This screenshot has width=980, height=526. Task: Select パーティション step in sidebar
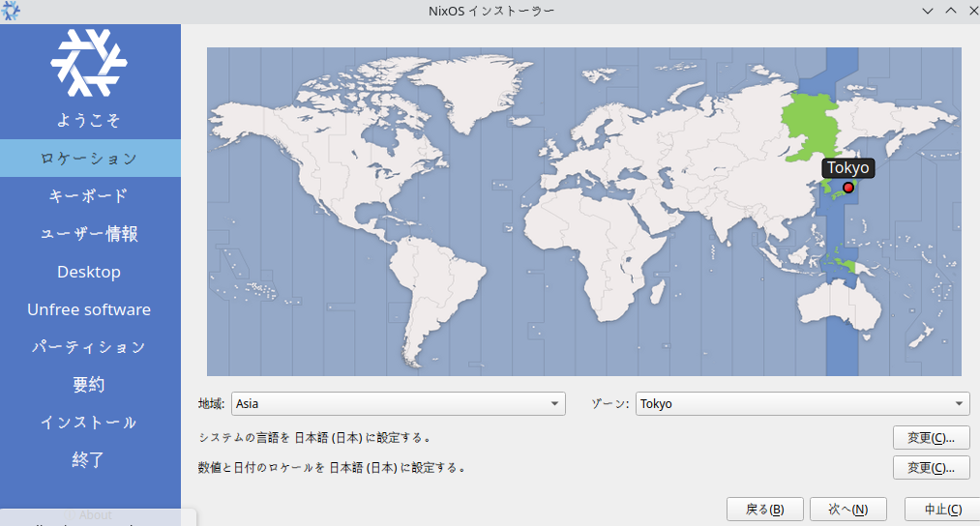[x=90, y=347]
